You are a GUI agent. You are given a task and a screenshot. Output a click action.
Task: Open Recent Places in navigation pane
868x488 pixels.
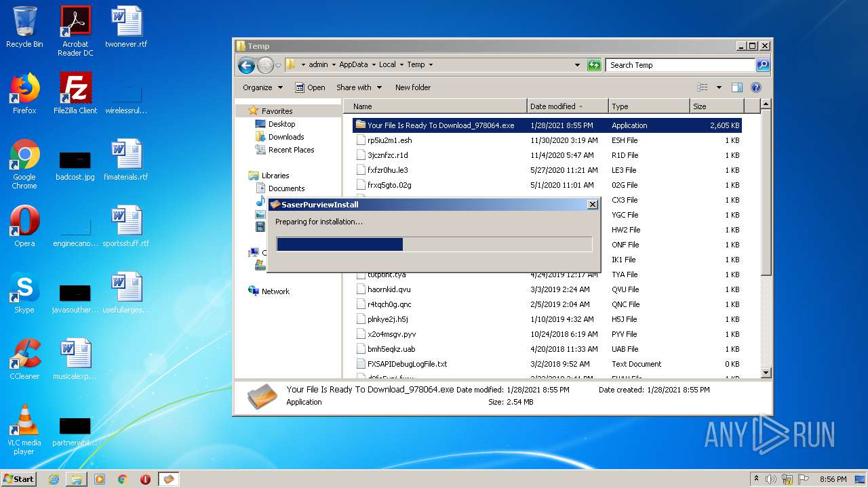[291, 150]
